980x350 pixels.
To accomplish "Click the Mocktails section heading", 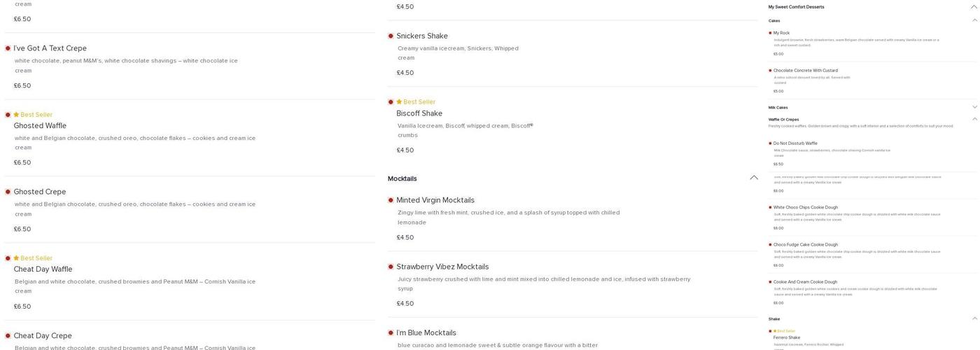I will tap(402, 178).
